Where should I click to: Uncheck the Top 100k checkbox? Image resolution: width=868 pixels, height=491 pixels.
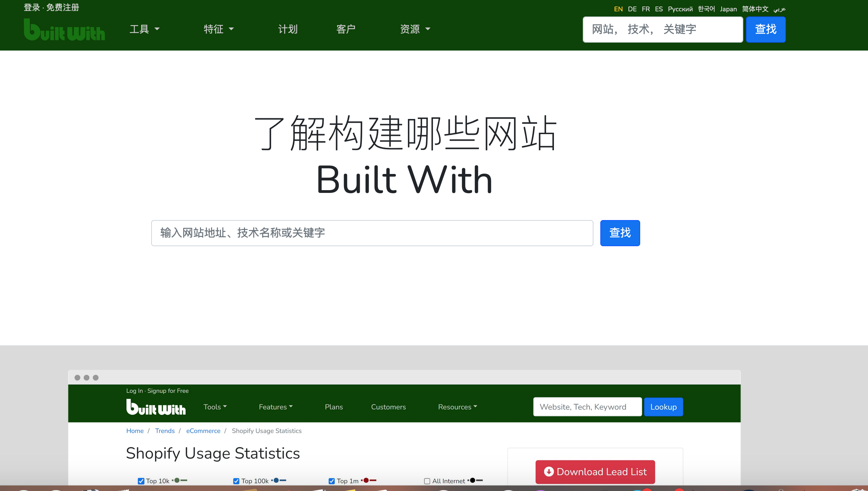pos(236,481)
